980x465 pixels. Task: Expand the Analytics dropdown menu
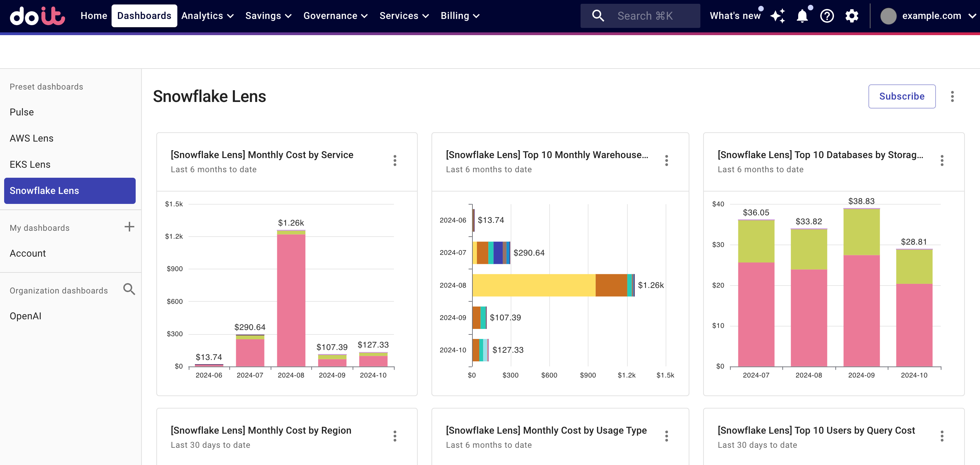coord(208,15)
